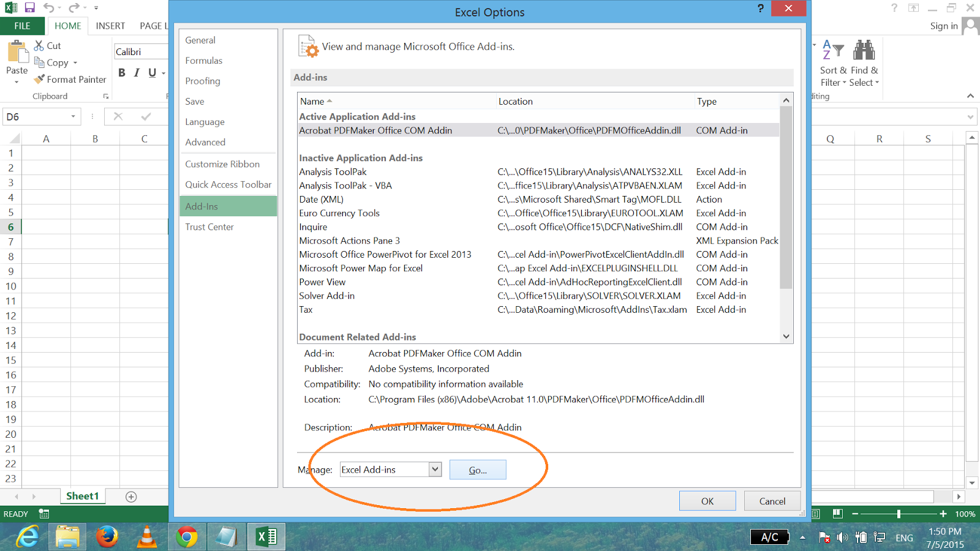Show hidden tray icons arrow

point(802,538)
